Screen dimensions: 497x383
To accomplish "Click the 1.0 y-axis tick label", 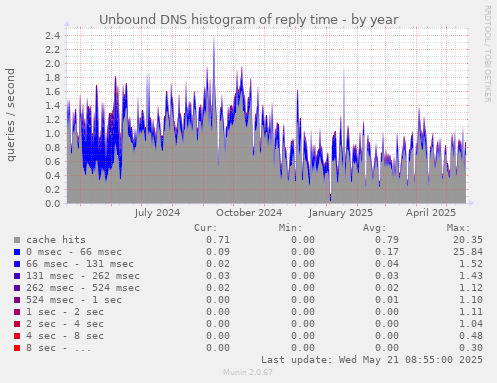I will tap(52, 133).
